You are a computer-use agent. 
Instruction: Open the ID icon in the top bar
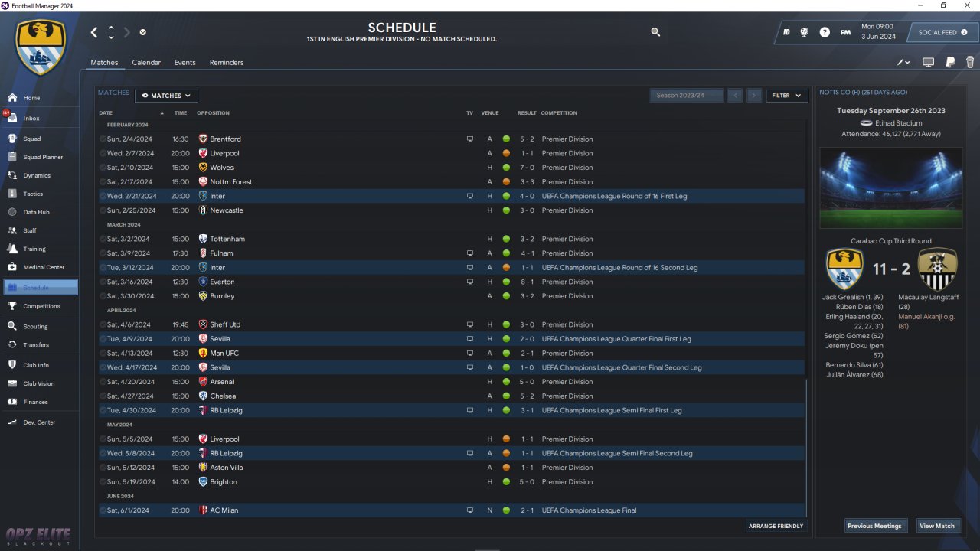pos(786,32)
